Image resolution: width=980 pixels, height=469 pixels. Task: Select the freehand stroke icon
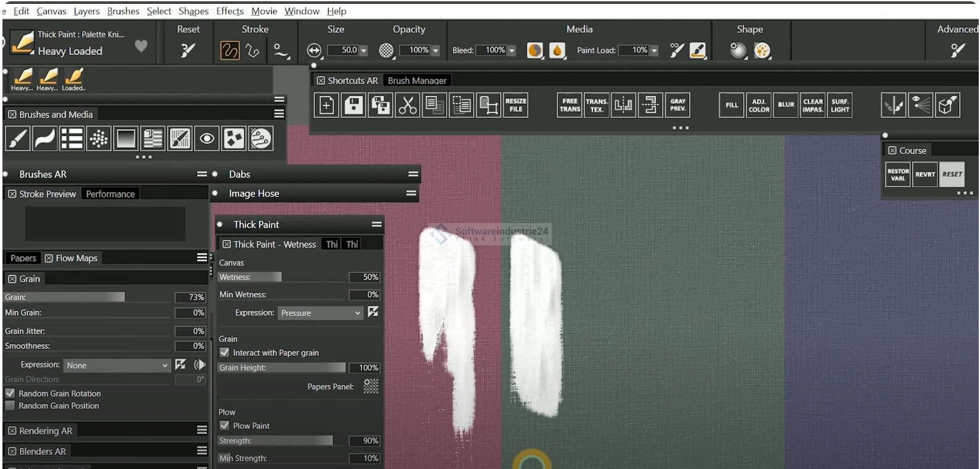tap(230, 51)
